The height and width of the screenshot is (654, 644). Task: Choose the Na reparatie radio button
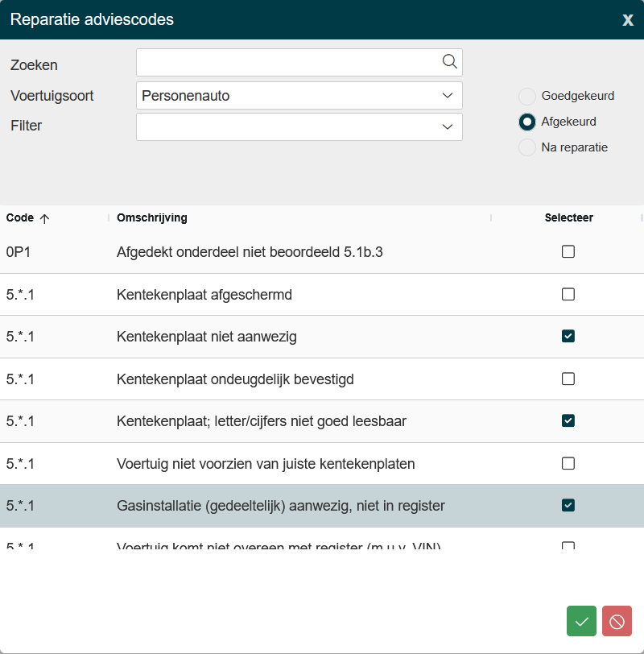point(527,147)
